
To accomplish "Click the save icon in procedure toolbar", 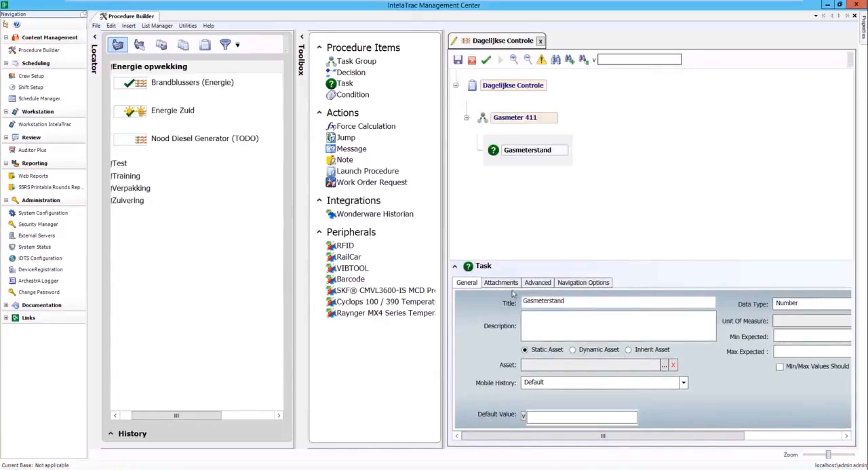I will click(x=458, y=60).
